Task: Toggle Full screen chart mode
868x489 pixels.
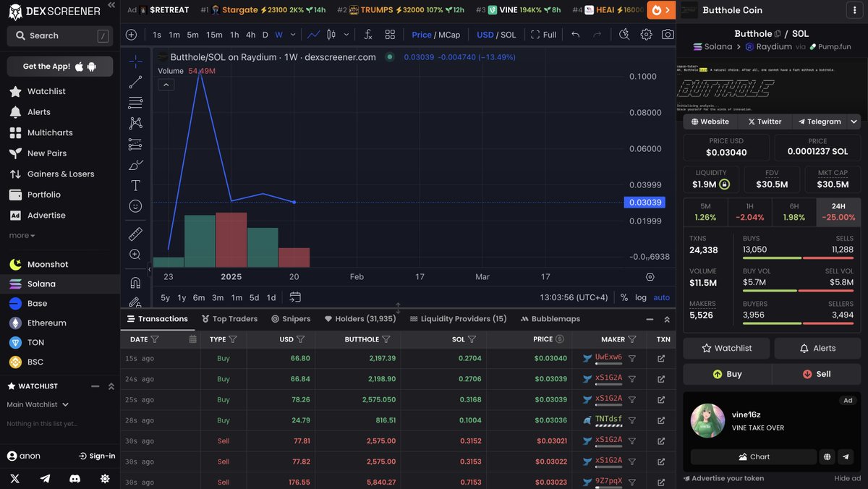Action: tap(544, 35)
